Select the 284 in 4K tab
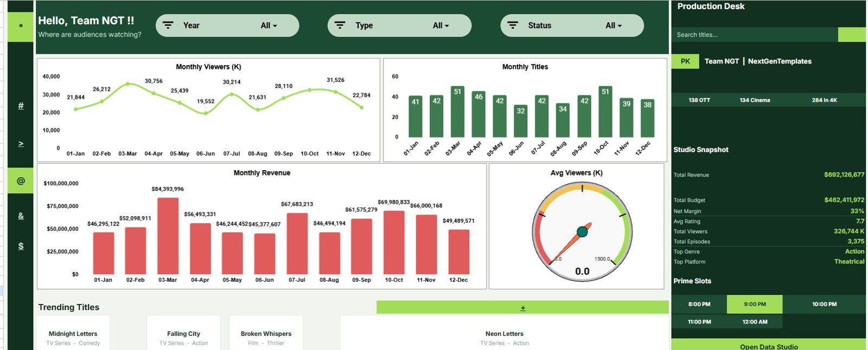 click(824, 100)
